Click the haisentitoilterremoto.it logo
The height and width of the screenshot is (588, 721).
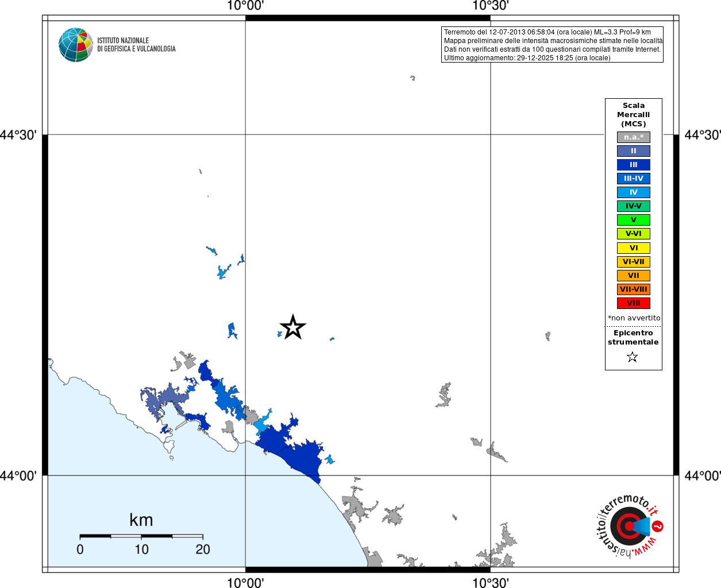point(629,526)
